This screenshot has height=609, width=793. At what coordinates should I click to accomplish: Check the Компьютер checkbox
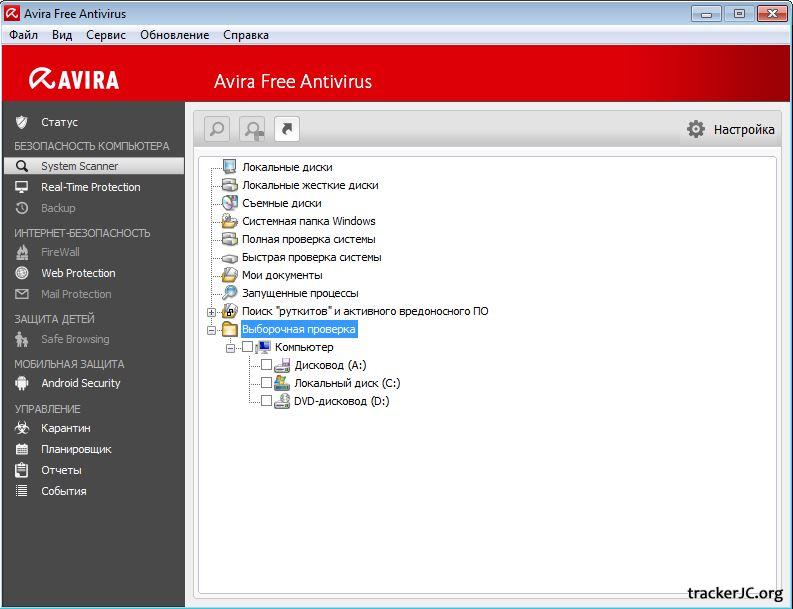(248, 347)
